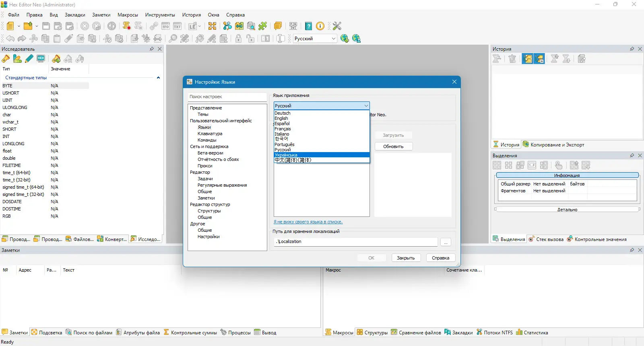The image size is (644, 346).
Task: Toggle pin on Исследователь panel
Action: 152,49
